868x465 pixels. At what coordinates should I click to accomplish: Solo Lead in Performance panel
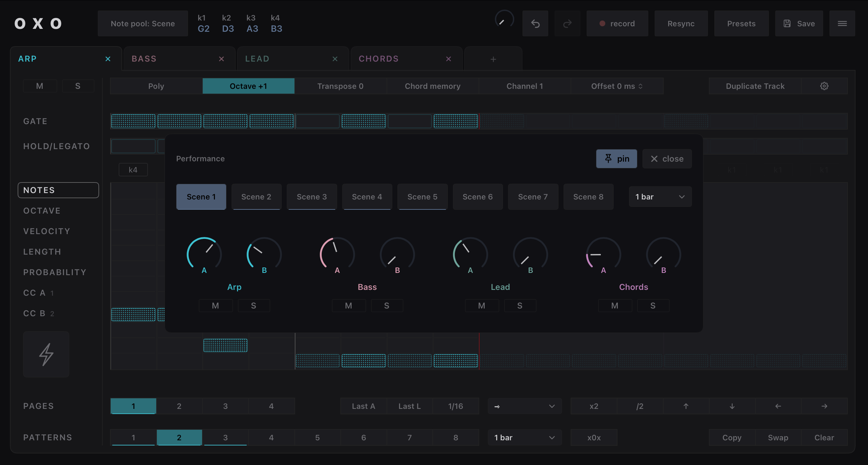[520, 306]
